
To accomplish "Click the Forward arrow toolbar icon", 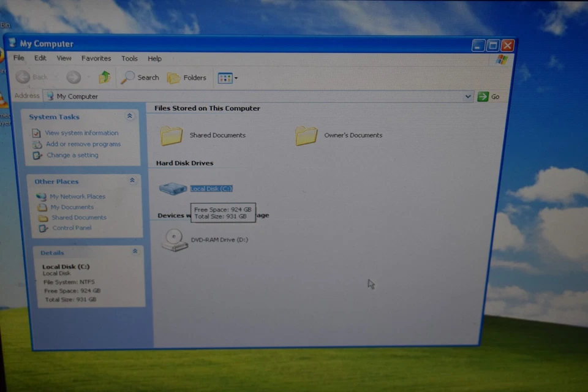I will click(x=73, y=77).
